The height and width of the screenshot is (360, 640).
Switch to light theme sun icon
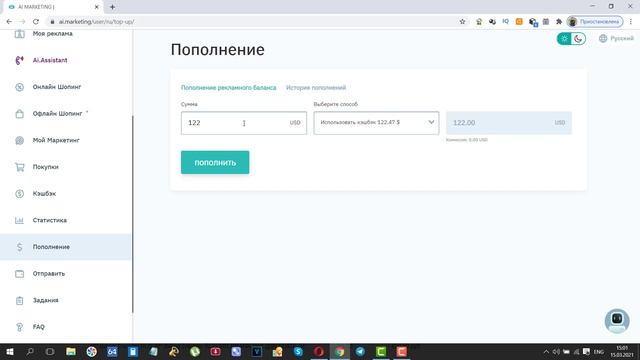tap(564, 39)
